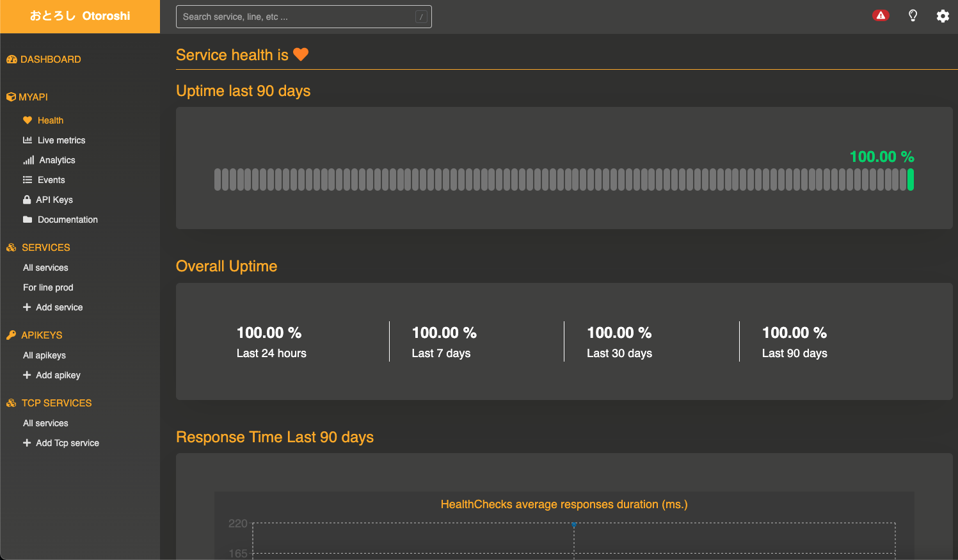Screen dimensions: 958x560
Task: Click the green uptime bar for latest day
Action: 910,180
